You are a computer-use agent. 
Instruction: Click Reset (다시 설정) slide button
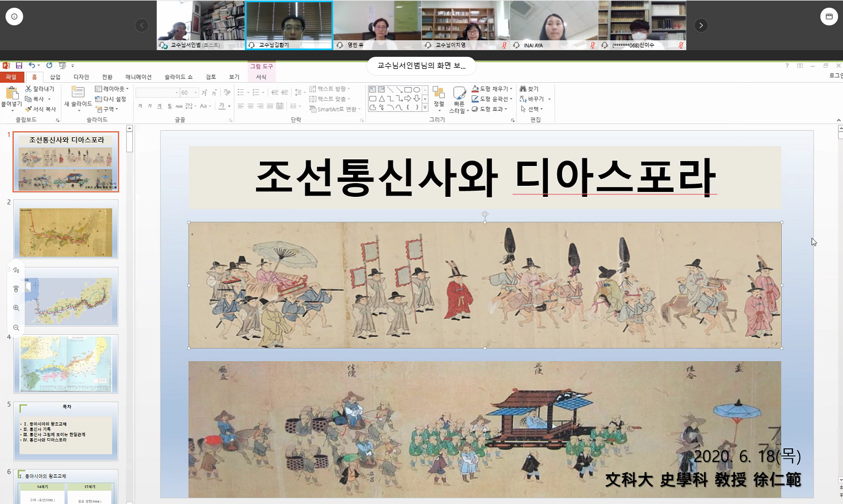[110, 99]
